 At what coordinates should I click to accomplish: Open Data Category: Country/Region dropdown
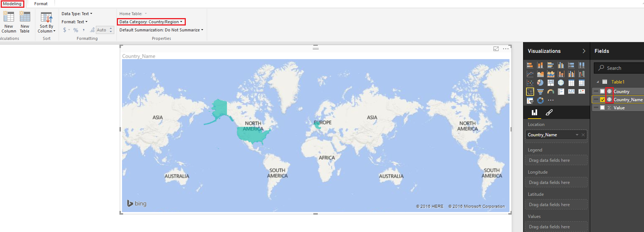[151, 22]
